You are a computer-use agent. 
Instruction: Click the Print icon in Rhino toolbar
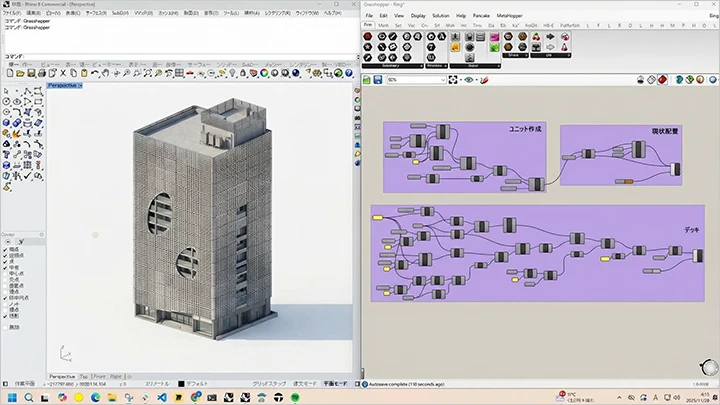(x=42, y=73)
